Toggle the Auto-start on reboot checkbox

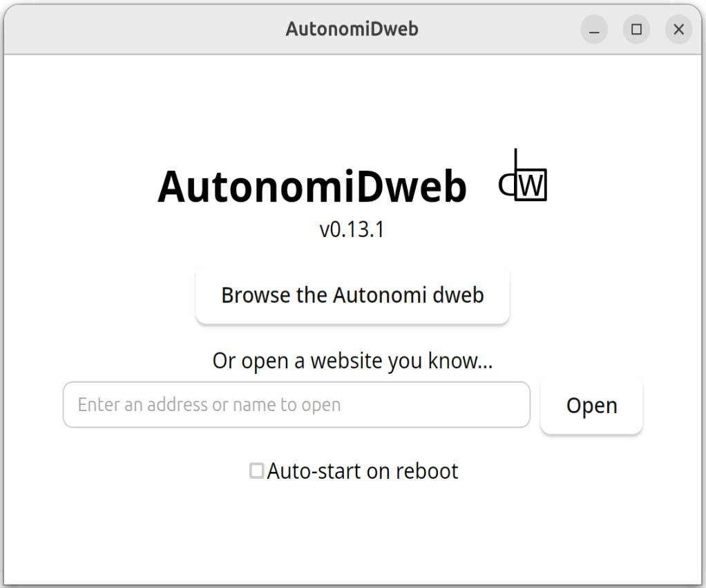[256, 471]
